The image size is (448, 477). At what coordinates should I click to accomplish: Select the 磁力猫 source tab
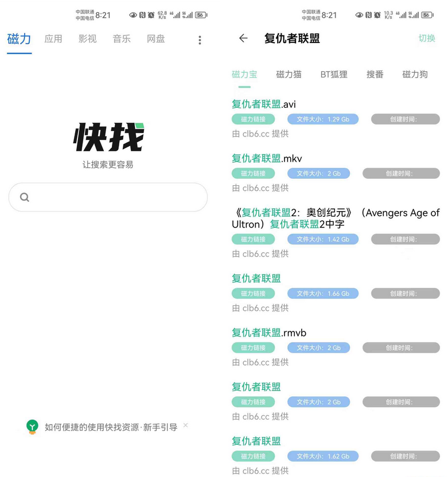[x=289, y=74]
